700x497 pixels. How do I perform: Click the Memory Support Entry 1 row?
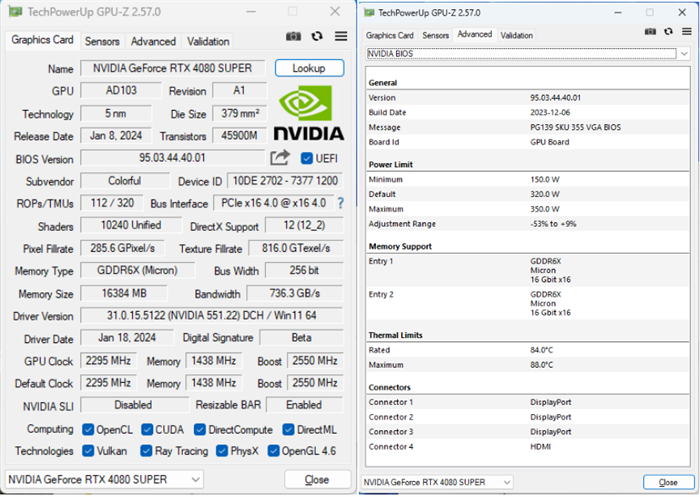click(x=527, y=271)
